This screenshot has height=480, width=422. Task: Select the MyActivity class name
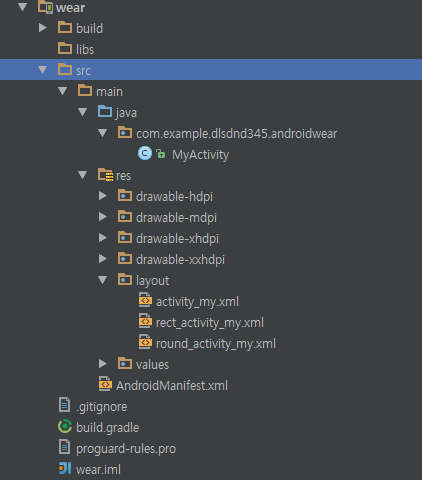click(x=200, y=155)
